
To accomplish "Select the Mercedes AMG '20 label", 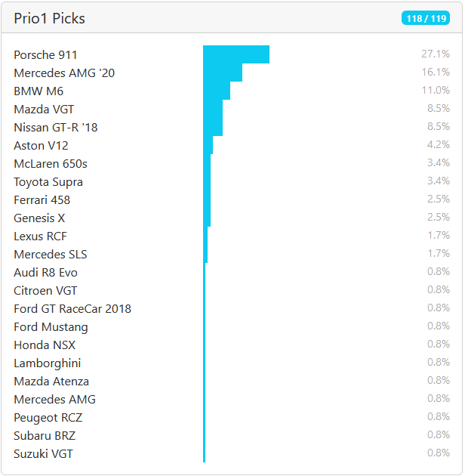I will (64, 73).
